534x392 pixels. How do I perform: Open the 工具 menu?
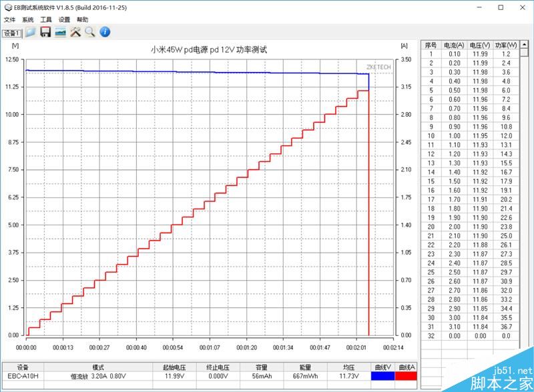(46, 20)
